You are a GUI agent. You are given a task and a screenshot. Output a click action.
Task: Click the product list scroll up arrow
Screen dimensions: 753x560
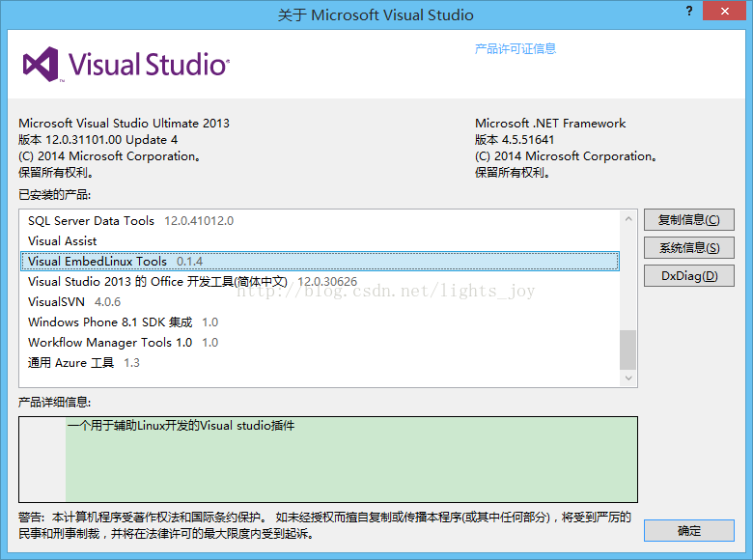pos(628,219)
